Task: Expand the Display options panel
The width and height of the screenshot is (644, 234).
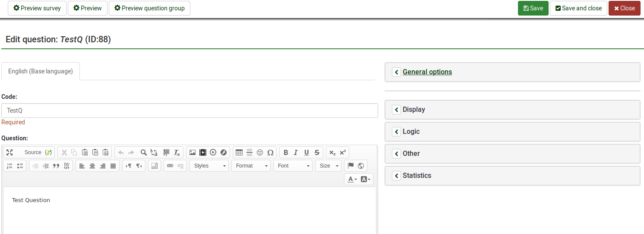Action: point(414,110)
